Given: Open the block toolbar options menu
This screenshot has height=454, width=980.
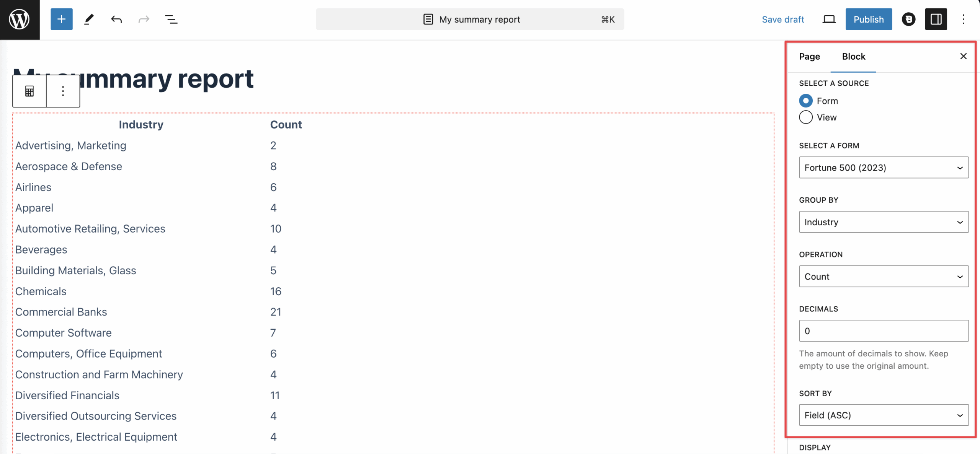Looking at the screenshot, I should coord(63,91).
